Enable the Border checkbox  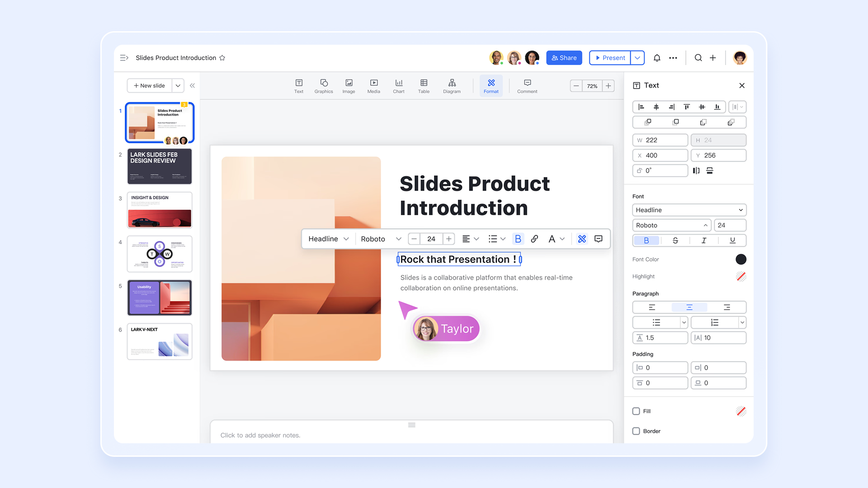636,431
